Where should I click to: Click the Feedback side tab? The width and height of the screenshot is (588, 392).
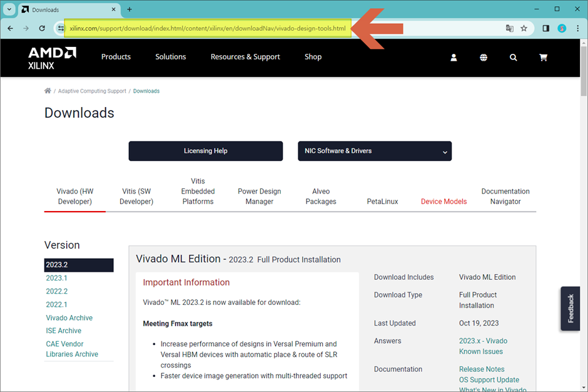pyautogui.click(x=570, y=309)
